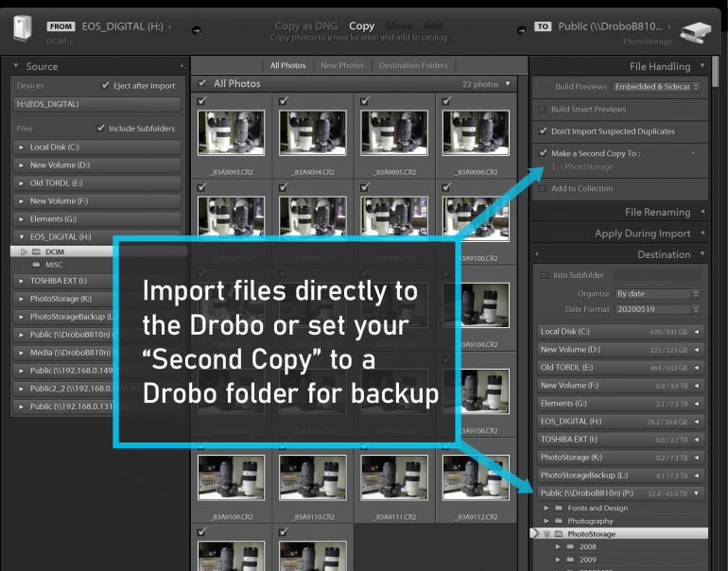
Task: Expand PhotoStorage (K:) in Source
Action: [21, 299]
